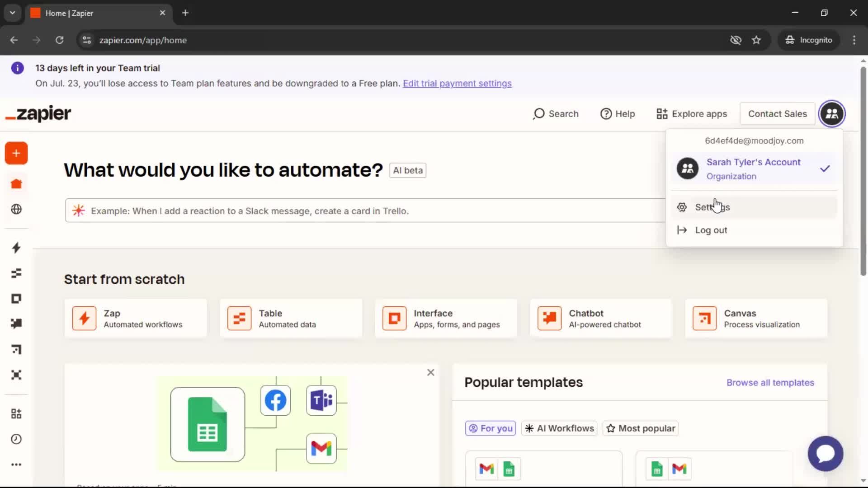Open the Agents icon in the sidebar
868x488 pixels.
[x=16, y=375]
